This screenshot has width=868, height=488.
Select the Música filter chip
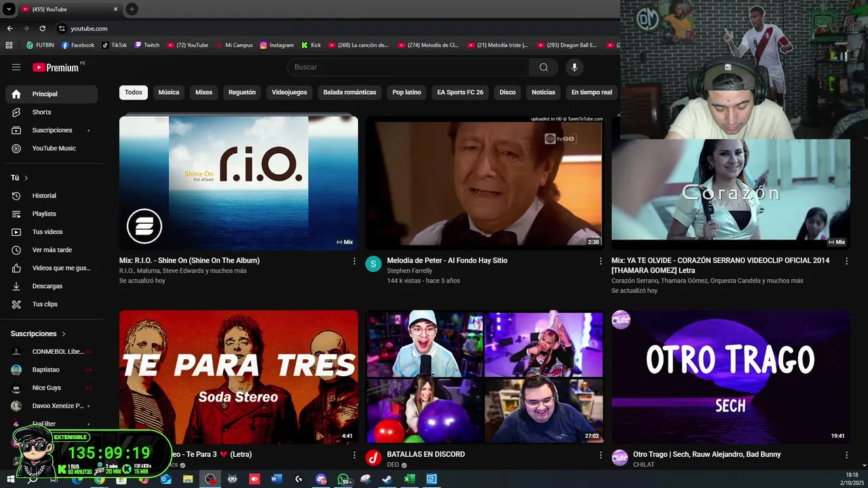(169, 92)
